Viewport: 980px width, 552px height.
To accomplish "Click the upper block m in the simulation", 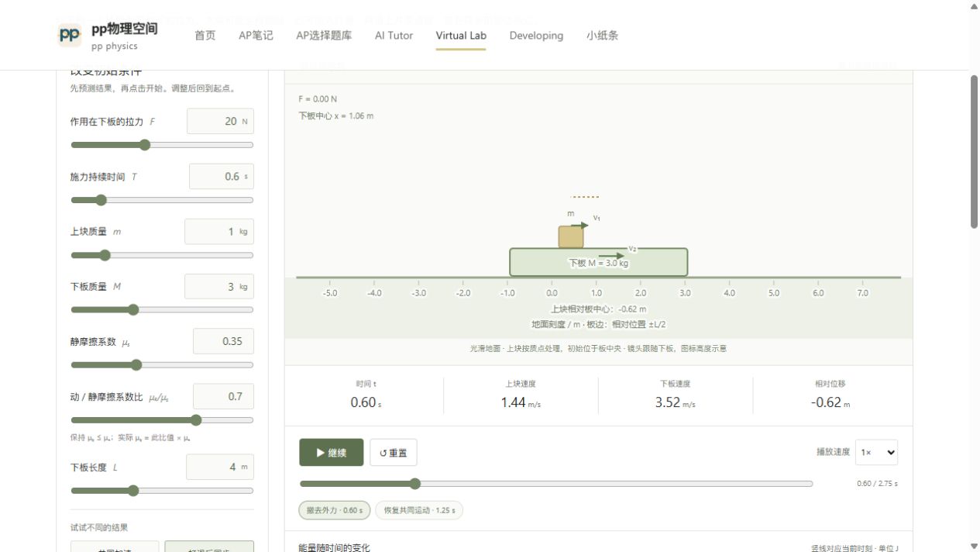I will coord(571,236).
